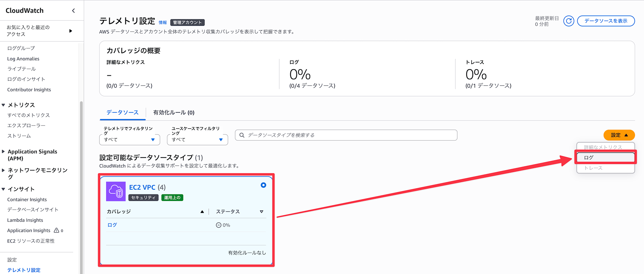The height and width of the screenshot is (274, 644).
Task: Open データベースインサイト in sidebar
Action: [33, 210]
